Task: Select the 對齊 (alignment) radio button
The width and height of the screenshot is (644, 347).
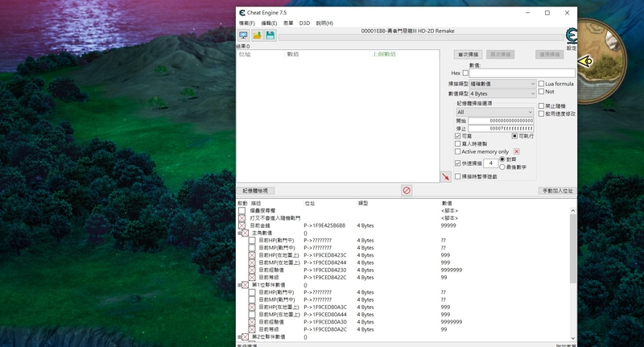Action: (502, 159)
